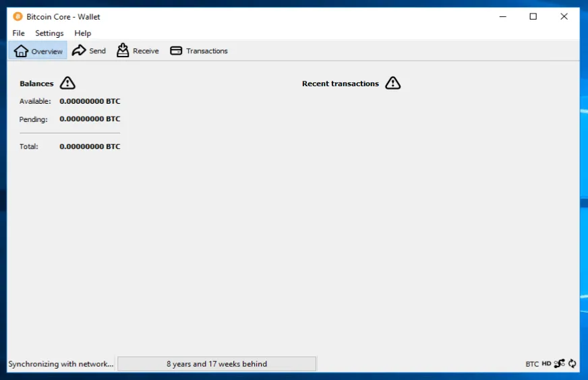Select the Pending balance value

tap(90, 119)
